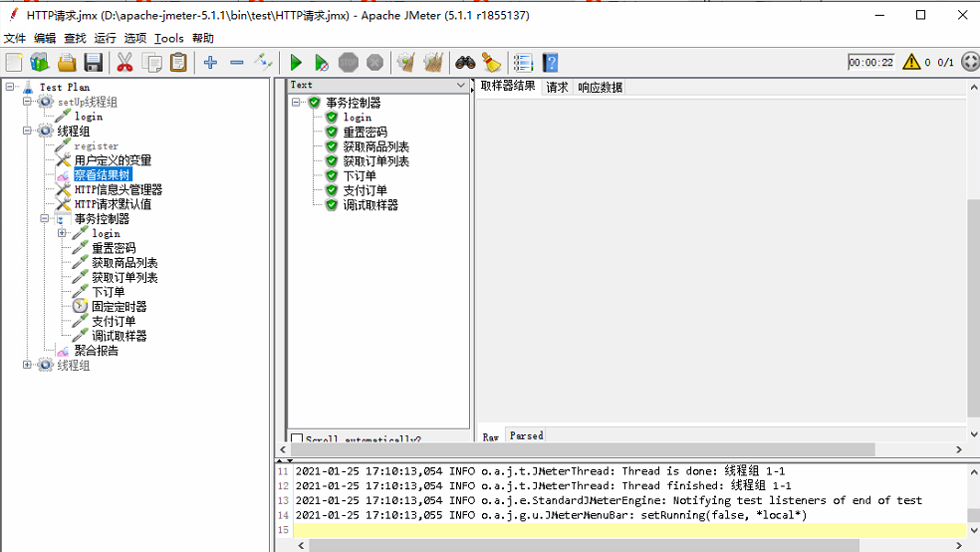Select 支付订单 result in results tree
The width and height of the screenshot is (980, 552).
(365, 190)
